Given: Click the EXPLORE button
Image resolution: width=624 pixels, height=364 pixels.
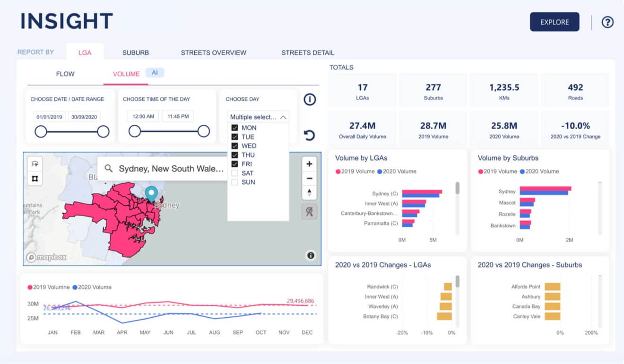Looking at the screenshot, I should pos(555,22).
